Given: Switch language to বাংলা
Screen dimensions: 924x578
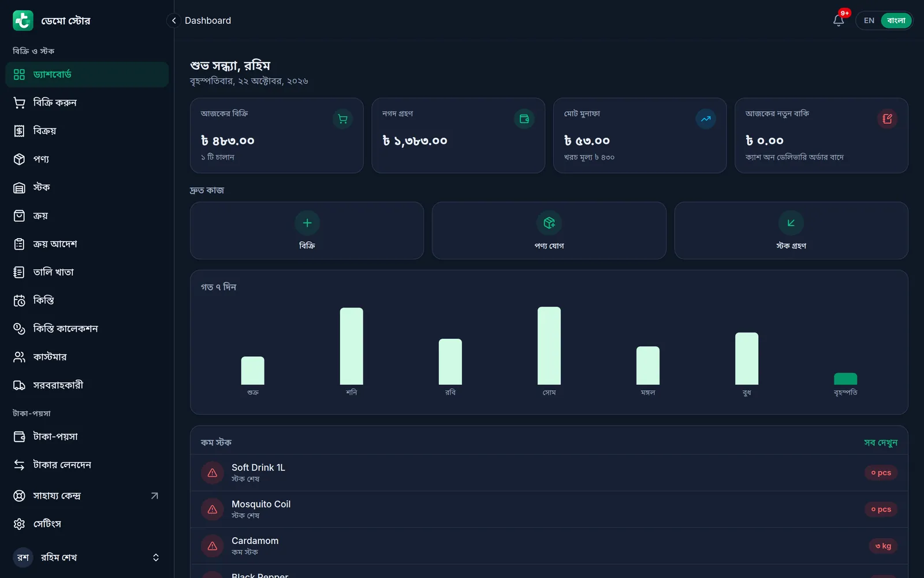Looking at the screenshot, I should click(x=896, y=20).
